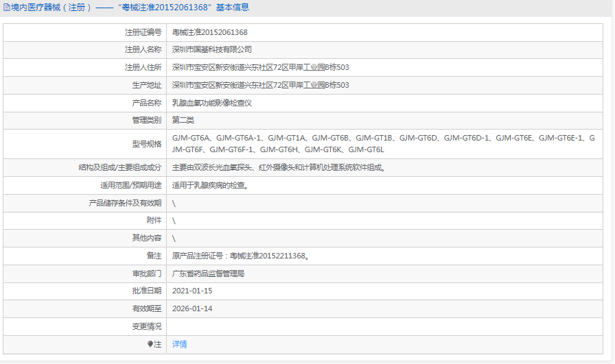
Task: Click the 批准日期 row label
Action: click(x=147, y=291)
